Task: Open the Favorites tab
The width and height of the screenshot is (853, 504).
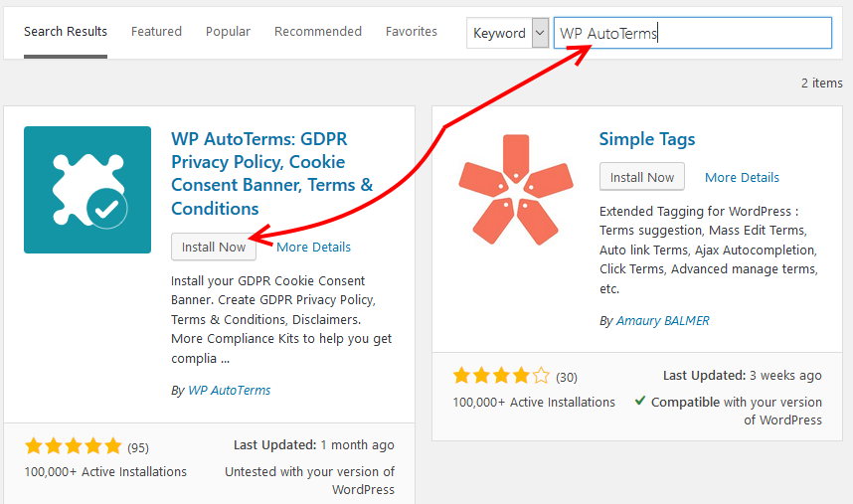Action: [x=412, y=32]
